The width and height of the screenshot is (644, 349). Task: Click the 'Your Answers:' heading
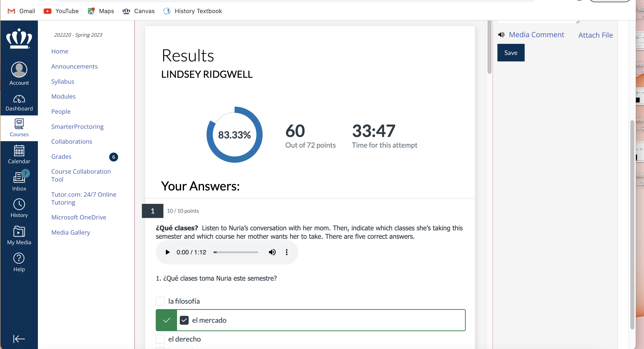200,186
